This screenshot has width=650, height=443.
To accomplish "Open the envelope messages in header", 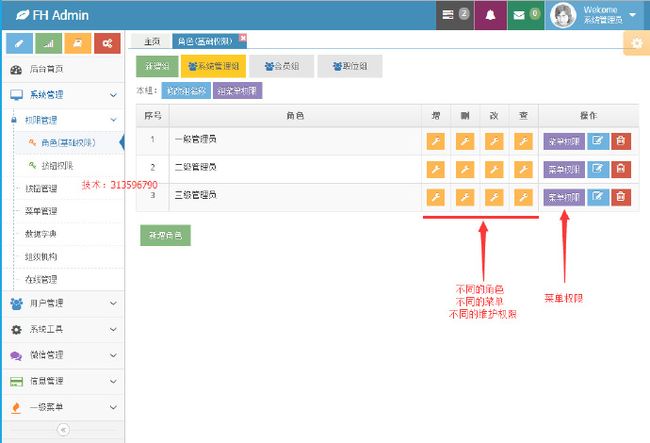I will coord(526,15).
